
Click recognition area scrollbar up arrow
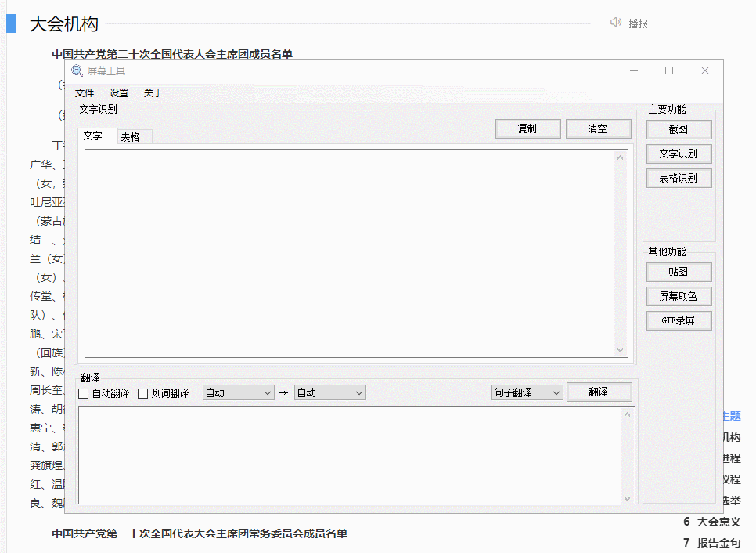click(x=621, y=157)
